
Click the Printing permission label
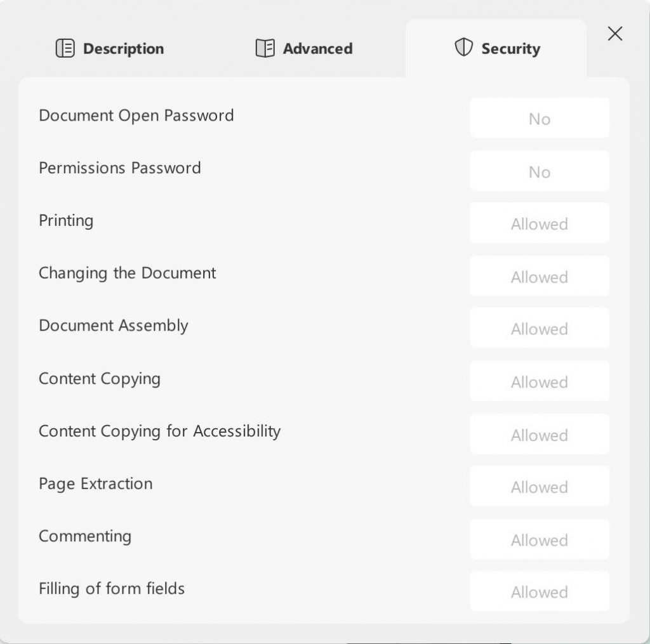click(66, 221)
